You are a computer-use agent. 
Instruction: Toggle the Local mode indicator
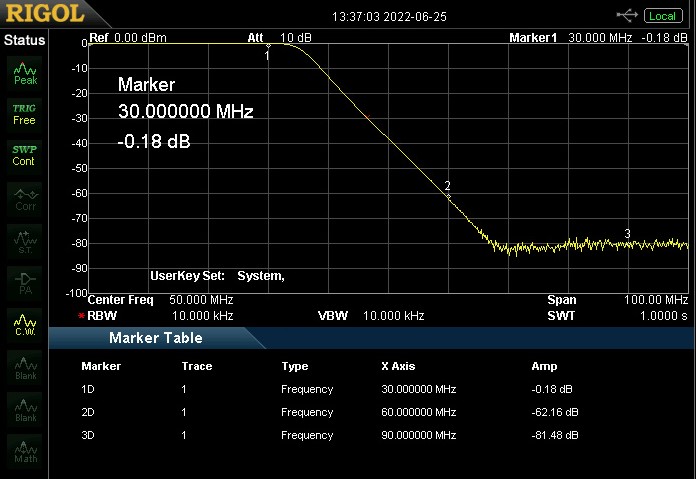662,16
